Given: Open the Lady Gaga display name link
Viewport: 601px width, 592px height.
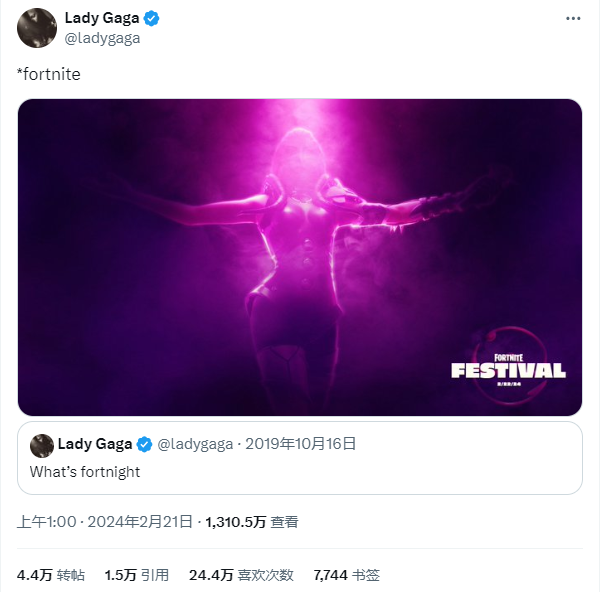Looking at the screenshot, I should coord(102,18).
